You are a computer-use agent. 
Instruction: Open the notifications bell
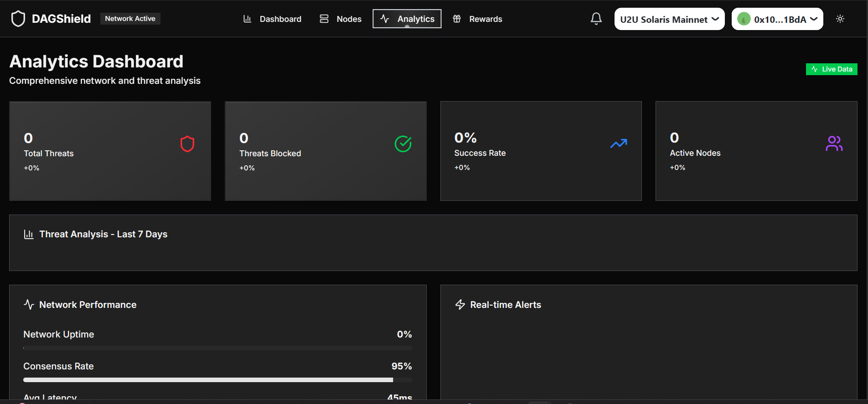point(596,19)
